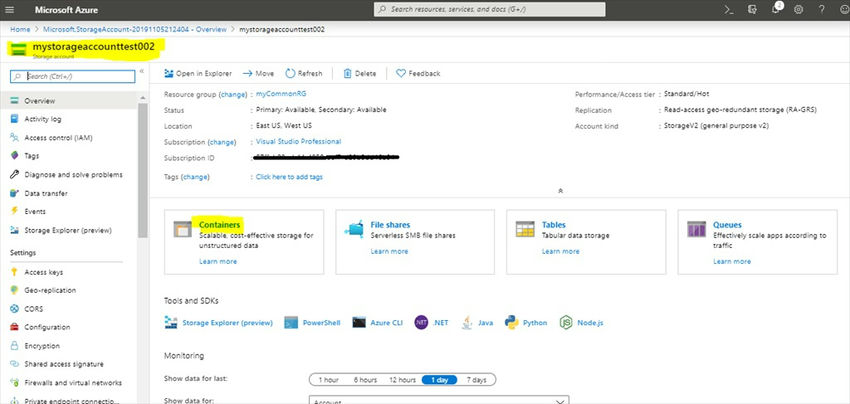850x404 pixels.
Task: Click the sidebar Search (Ctrl+/) field
Action: coord(73,76)
